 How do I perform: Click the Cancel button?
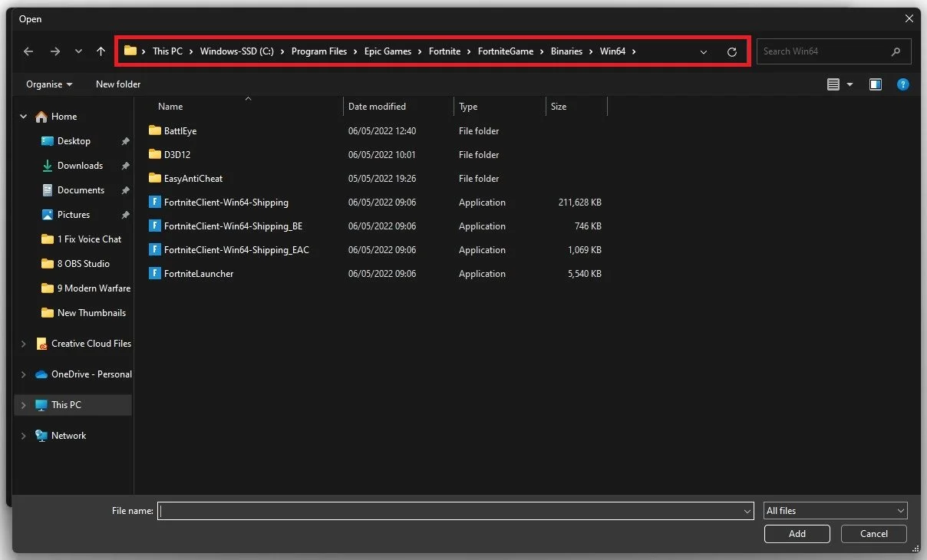(874, 534)
